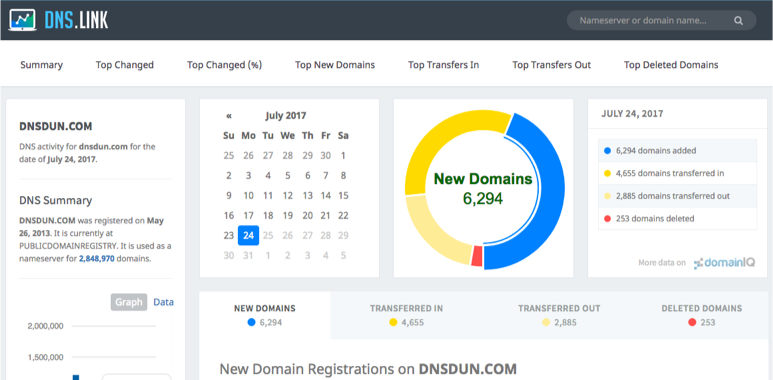Open the 2,848,970 domains link
The height and width of the screenshot is (380, 773).
pyautogui.click(x=97, y=258)
